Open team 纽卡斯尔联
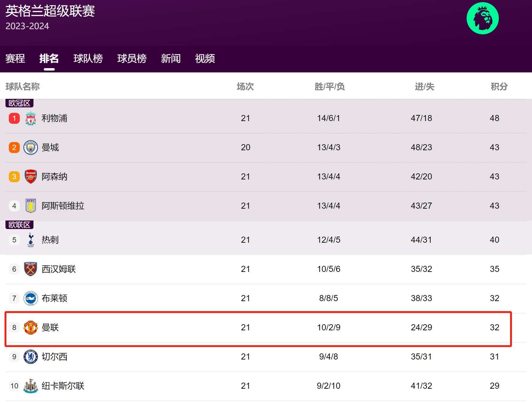Viewport: 532px width, 403px height. [63, 386]
